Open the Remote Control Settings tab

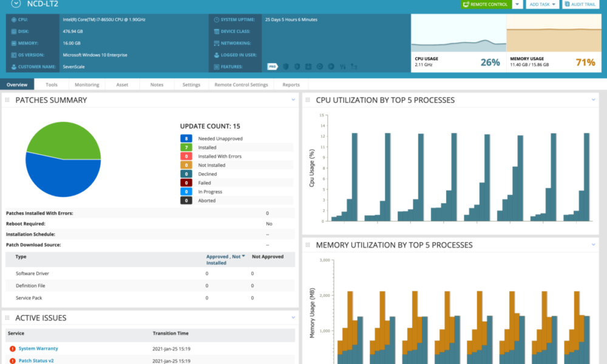(x=241, y=85)
